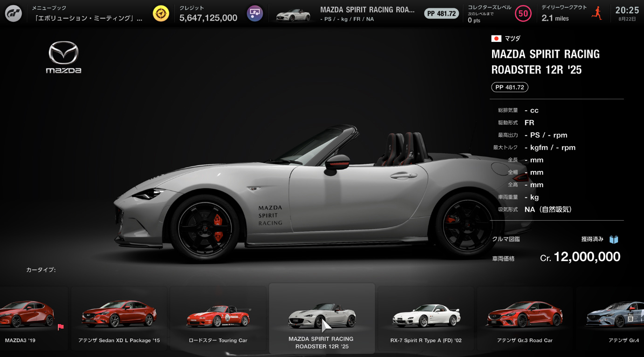Pick the RX-7 Spirit R Type A '02
Viewport: 644px width, 357px height.
[426, 319]
